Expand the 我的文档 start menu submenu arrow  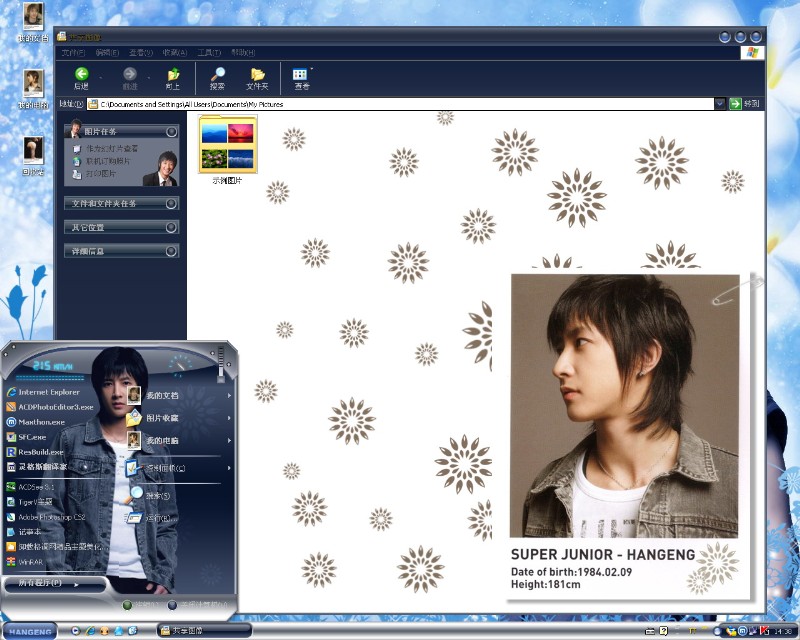coord(230,396)
